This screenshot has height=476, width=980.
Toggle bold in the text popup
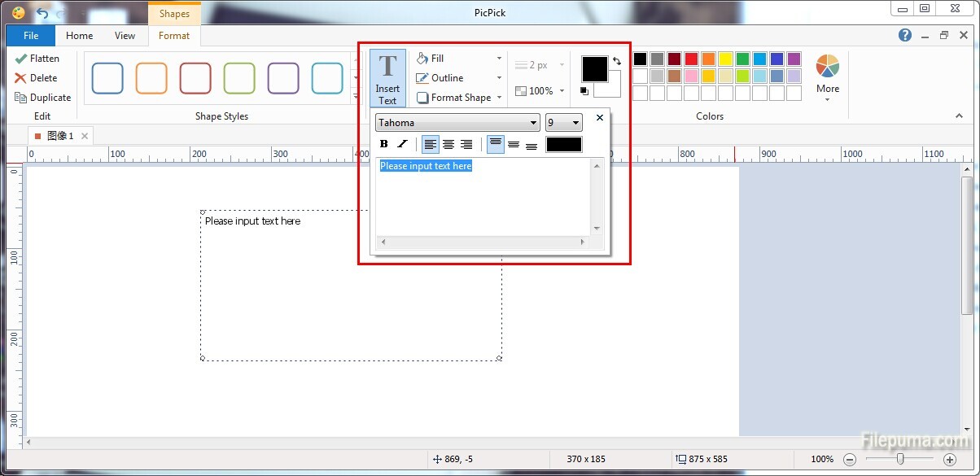pos(384,145)
